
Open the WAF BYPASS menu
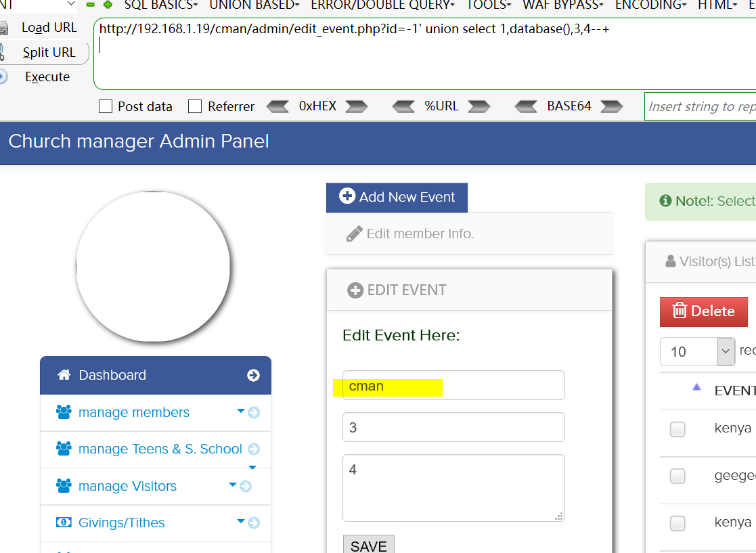tap(563, 5)
